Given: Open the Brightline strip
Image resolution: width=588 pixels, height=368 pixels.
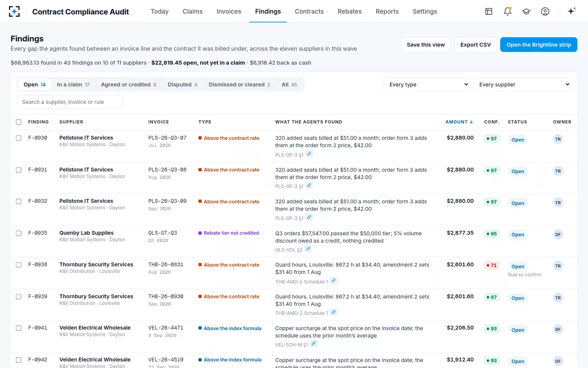Looking at the screenshot, I should [x=539, y=45].
